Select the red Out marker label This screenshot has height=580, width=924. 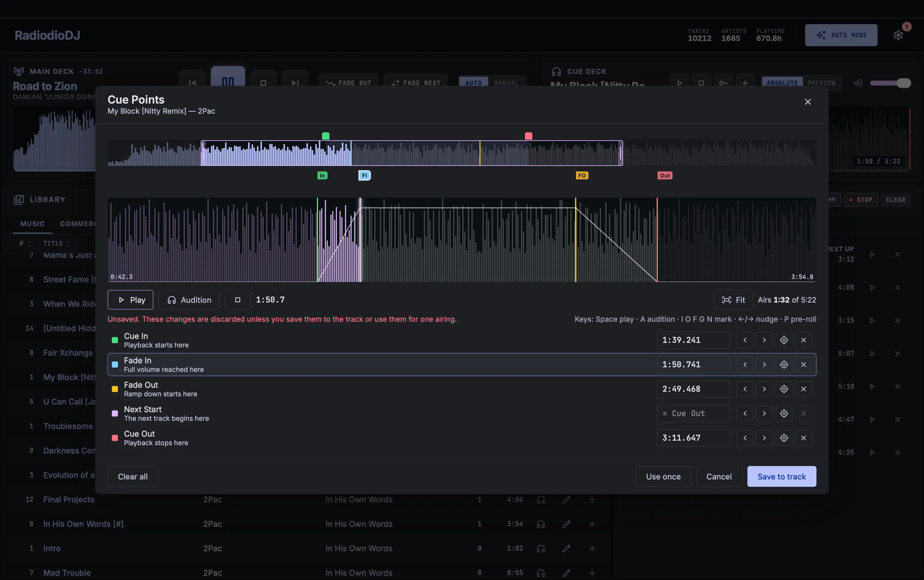(x=665, y=175)
